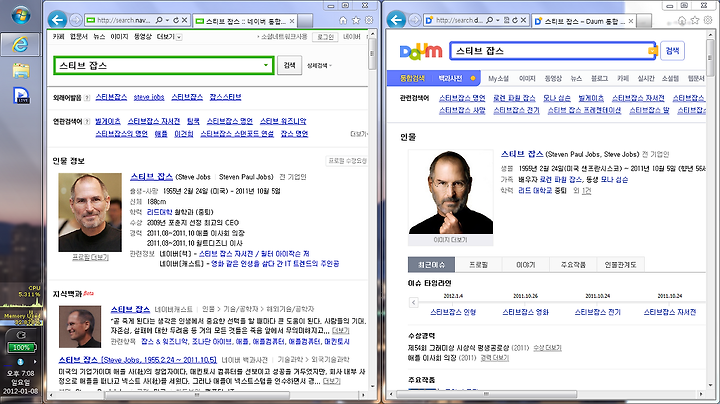The height and width of the screenshot is (404, 720).
Task: Click the CPU usage meter gadget
Action: point(22,296)
